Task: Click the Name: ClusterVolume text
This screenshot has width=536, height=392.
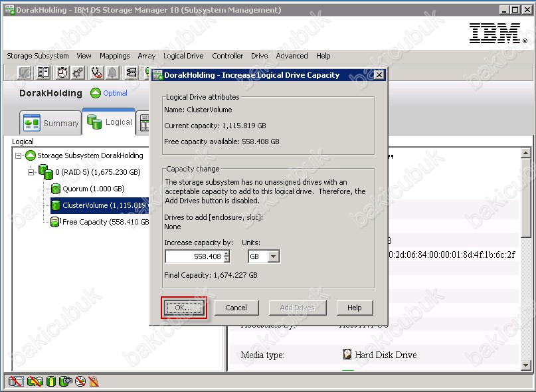Action: pos(198,110)
